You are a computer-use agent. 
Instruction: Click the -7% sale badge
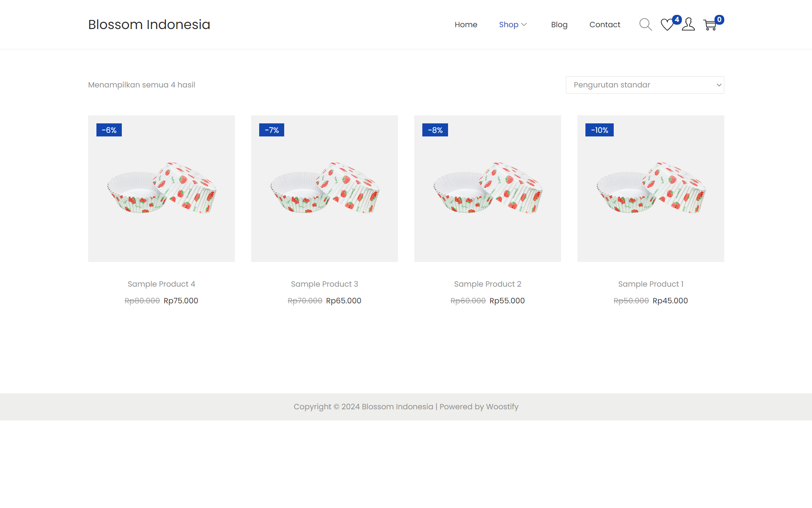point(272,130)
